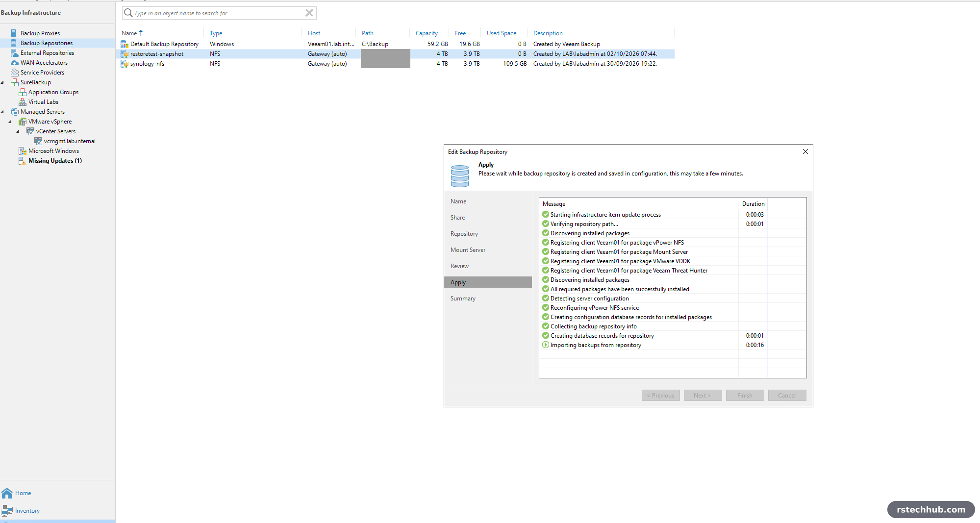Open the Repository wizard step
This screenshot has height=523, width=980.
[464, 234]
